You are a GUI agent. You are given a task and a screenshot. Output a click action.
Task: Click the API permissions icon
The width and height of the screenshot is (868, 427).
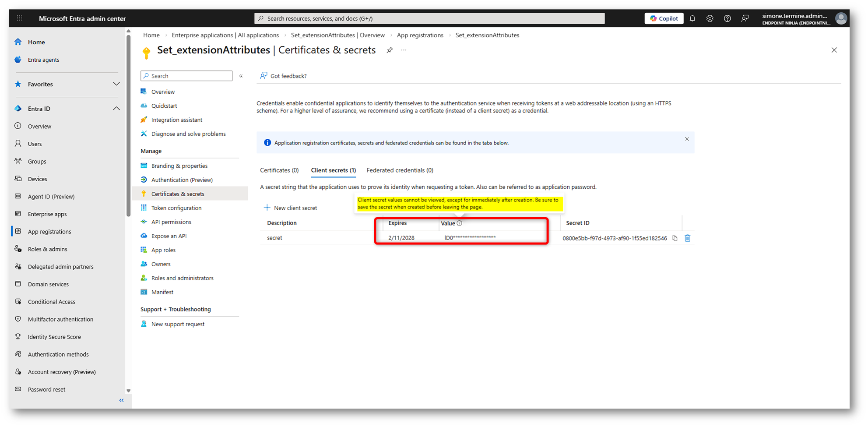[x=144, y=222]
